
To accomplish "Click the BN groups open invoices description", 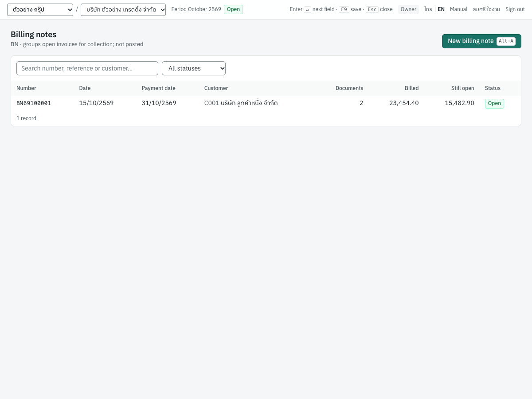I will tap(77, 44).
